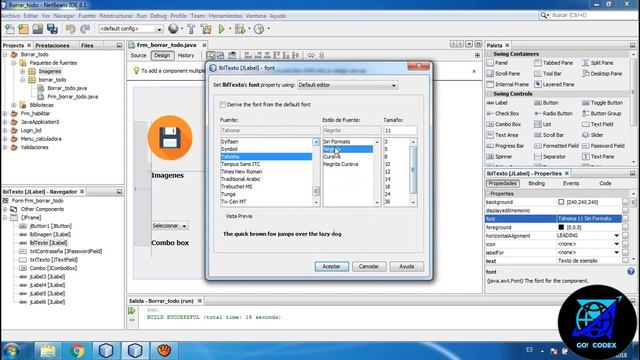The height and width of the screenshot is (360, 640).
Task: Click the Debug Project toolbar icon
Action: coord(240,29)
